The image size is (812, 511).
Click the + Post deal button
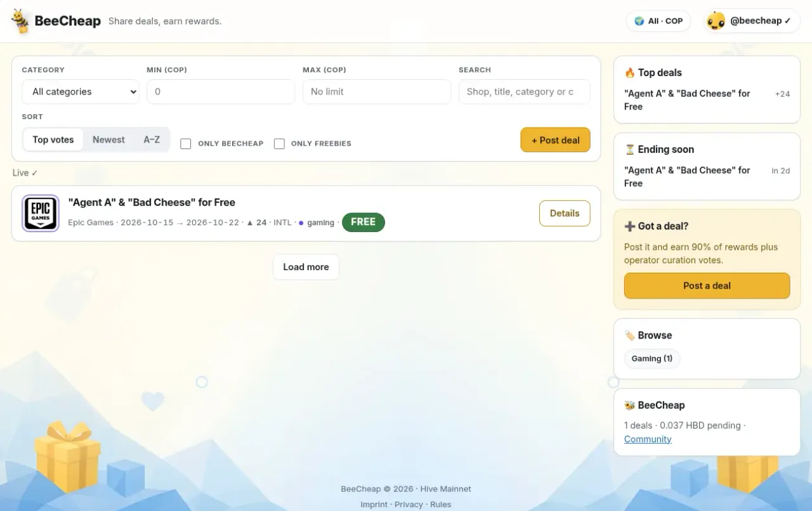click(x=555, y=140)
